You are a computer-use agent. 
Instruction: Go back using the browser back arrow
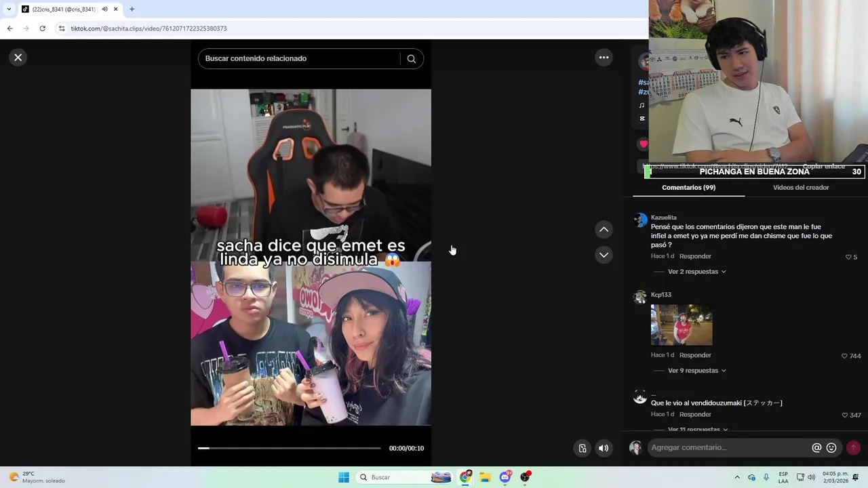(x=9, y=28)
